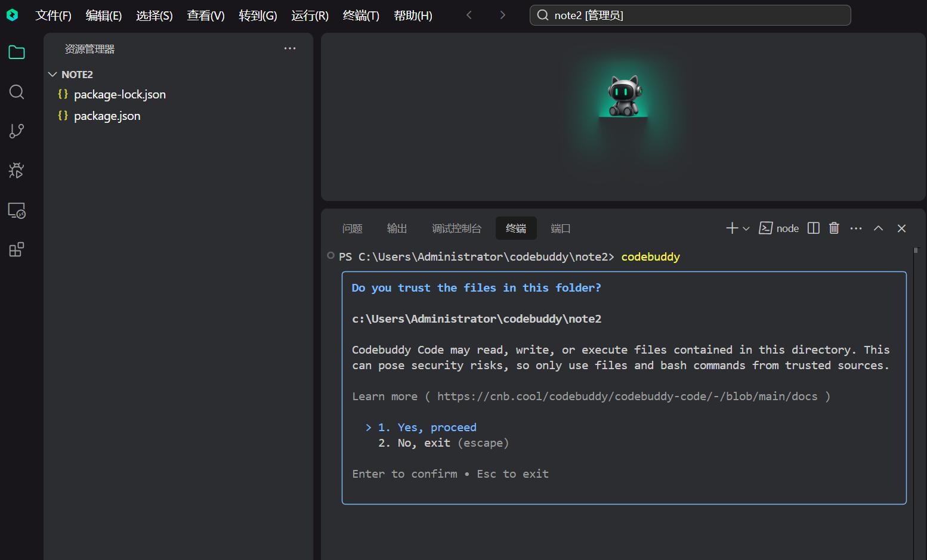The height and width of the screenshot is (560, 927).
Task: Maximize the panel with the up chevron
Action: tap(879, 228)
